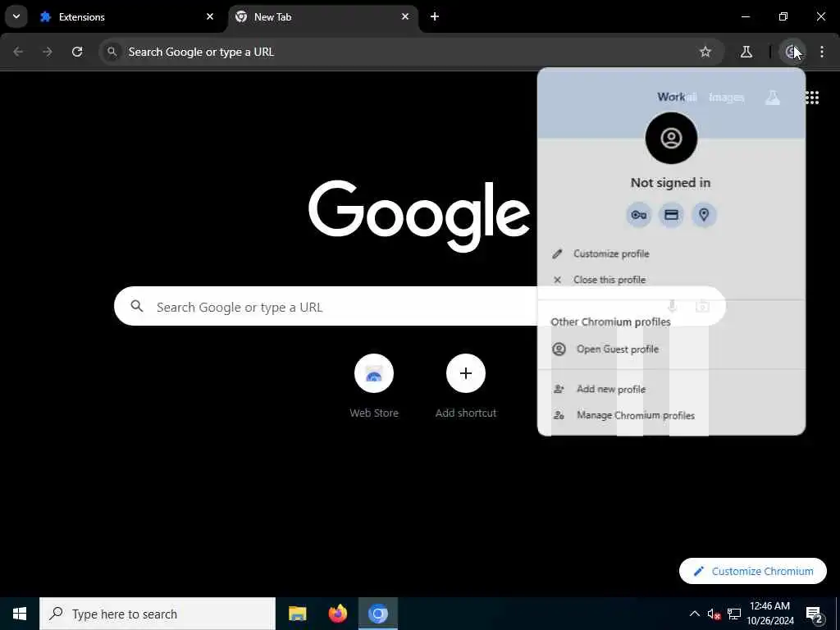Screen dimensions: 840x630
Task: Open Manage Chromium profiles
Action: pyautogui.click(x=671, y=415)
